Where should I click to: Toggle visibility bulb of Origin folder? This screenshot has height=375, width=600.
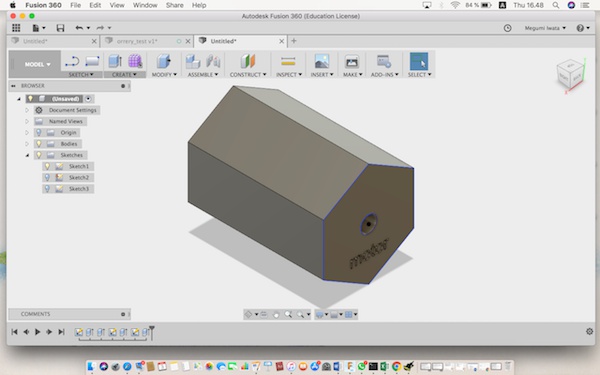tap(39, 132)
